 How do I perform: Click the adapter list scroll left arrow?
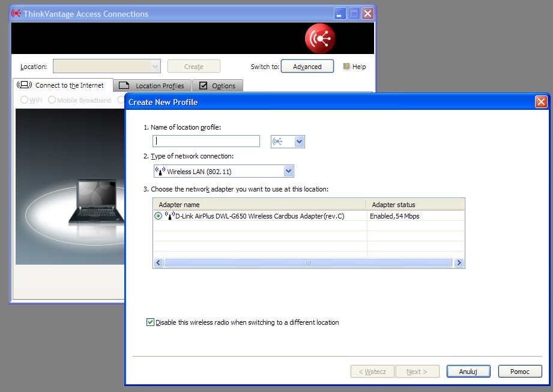tap(159, 262)
